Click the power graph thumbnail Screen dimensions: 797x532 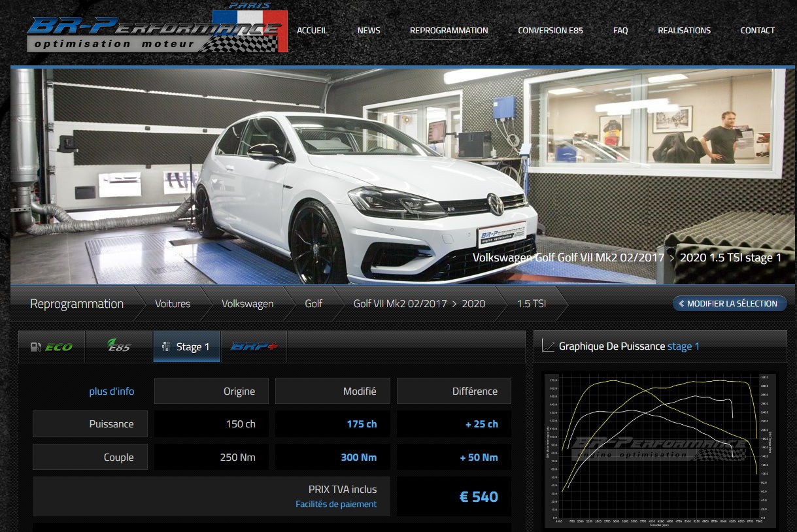660,450
